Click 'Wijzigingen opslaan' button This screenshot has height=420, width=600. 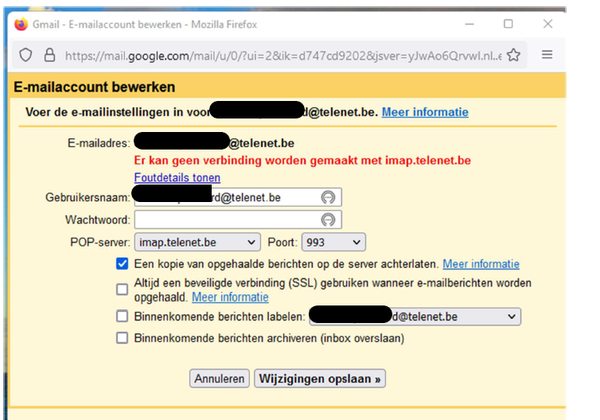[320, 379]
